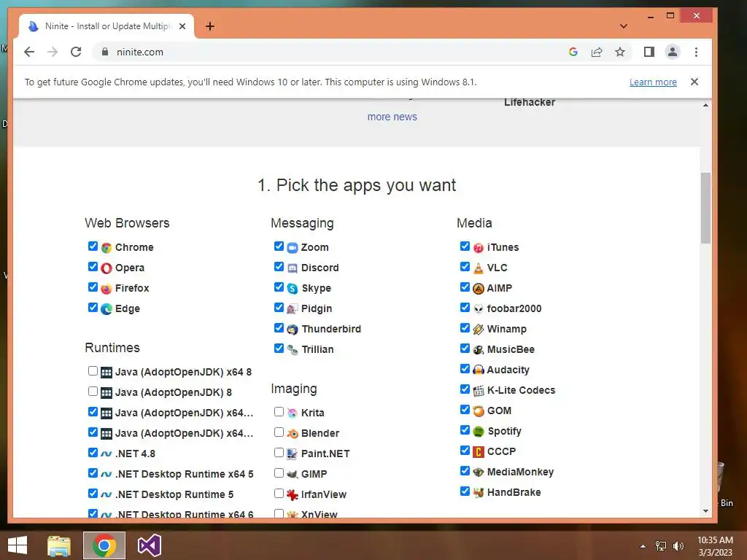Click the GOM label text
This screenshot has height=560, width=747.
pos(499,411)
